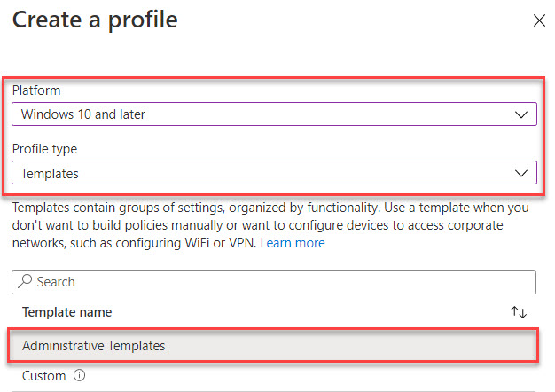This screenshot has height=392, width=555.
Task: Show info via icon beside Custom
Action: (x=79, y=375)
